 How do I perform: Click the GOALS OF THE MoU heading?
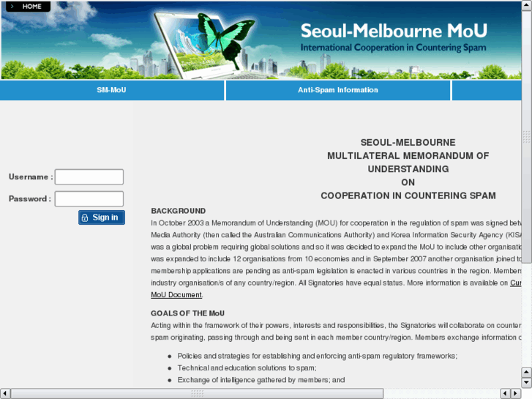[x=187, y=313]
